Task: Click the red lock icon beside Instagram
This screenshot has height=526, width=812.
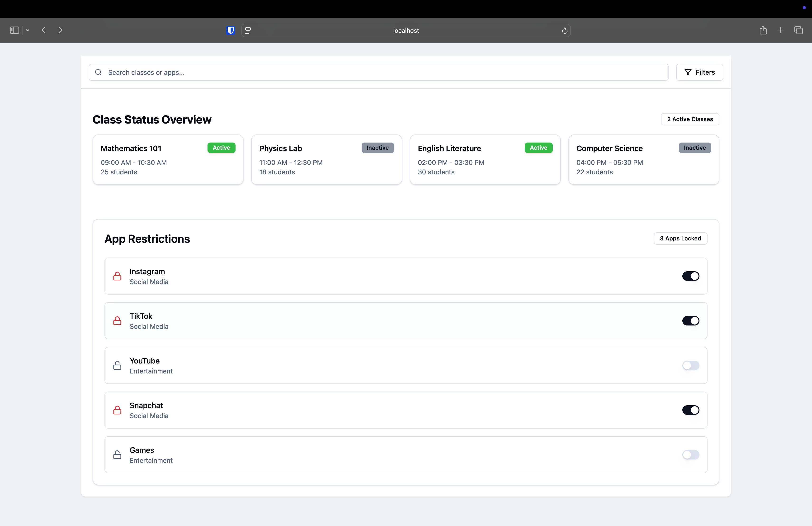Action: (x=117, y=276)
